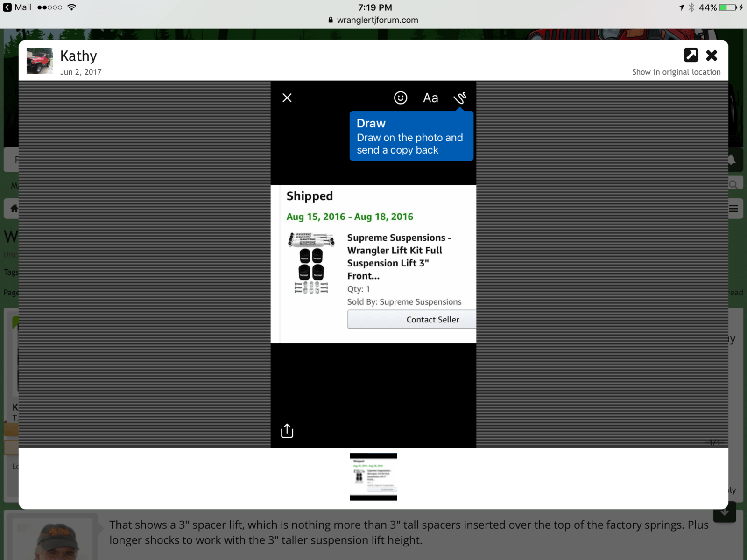The image size is (747, 560).
Task: Go back to Mail app
Action: click(17, 7)
